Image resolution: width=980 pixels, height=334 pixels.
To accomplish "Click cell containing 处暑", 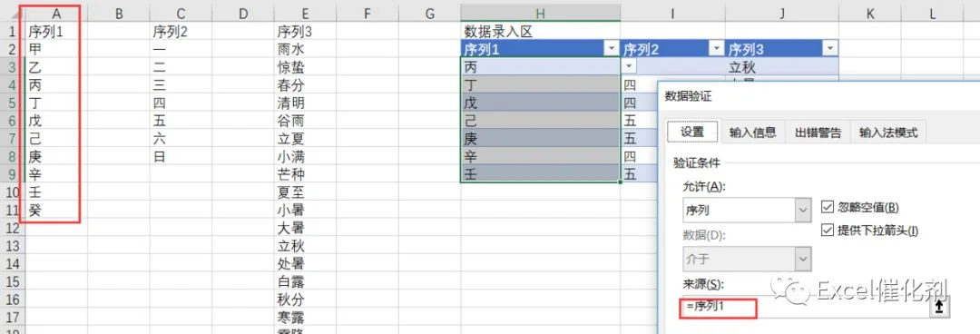I will pyautogui.click(x=305, y=263).
